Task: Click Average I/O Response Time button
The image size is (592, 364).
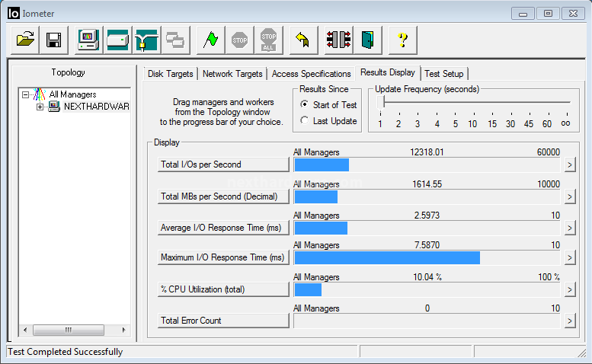Action: click(223, 228)
